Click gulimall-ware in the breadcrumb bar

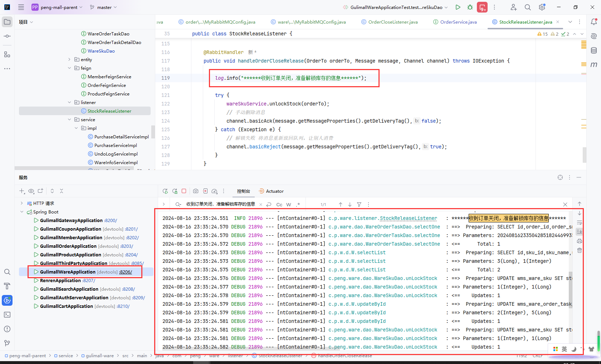click(100, 356)
